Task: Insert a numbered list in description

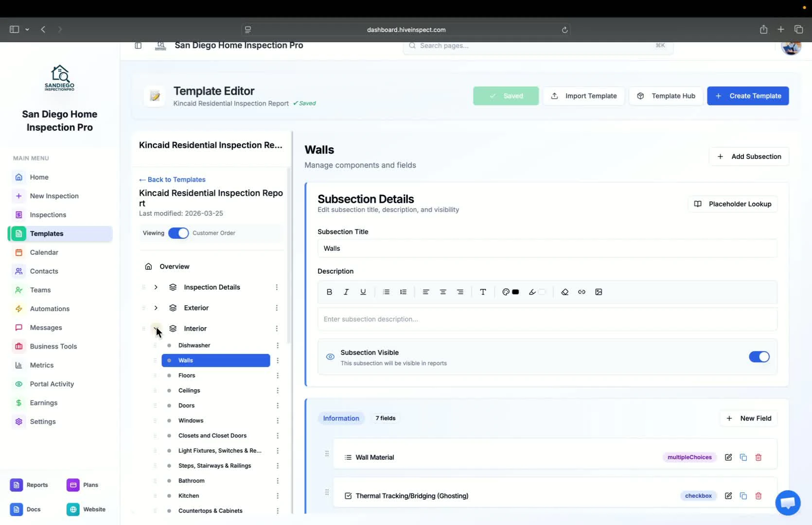Action: pos(403,292)
